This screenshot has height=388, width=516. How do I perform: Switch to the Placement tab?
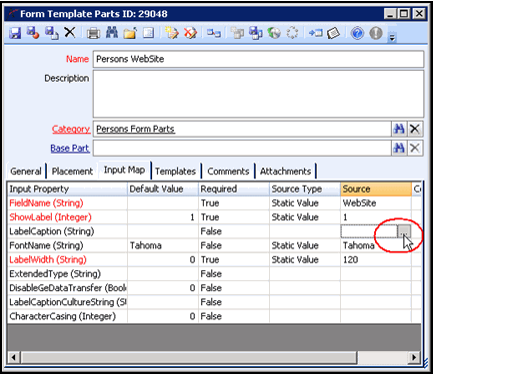click(72, 171)
